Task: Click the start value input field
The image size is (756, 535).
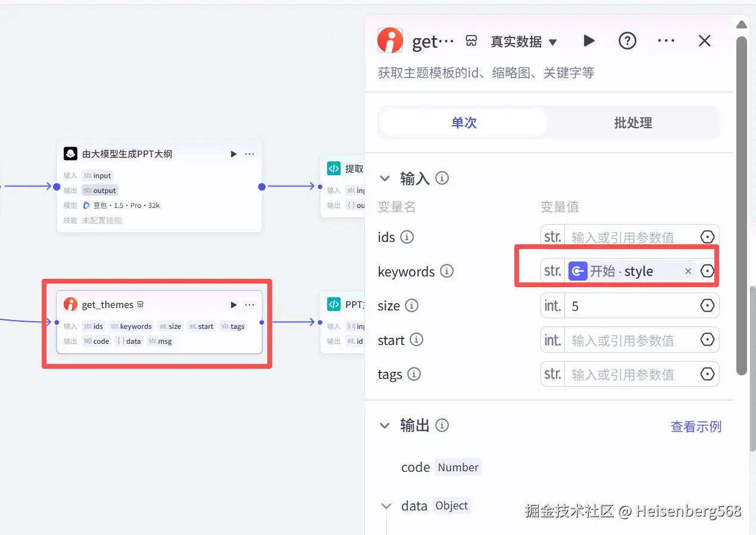Action: coord(630,340)
